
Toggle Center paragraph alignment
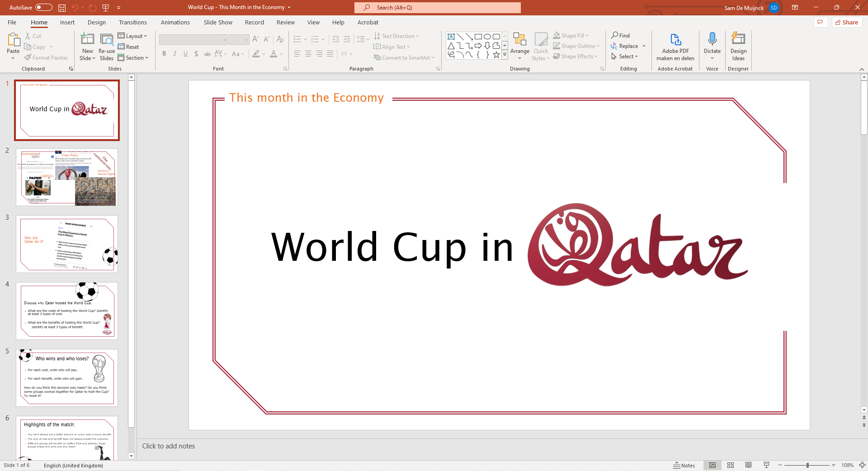click(x=308, y=54)
